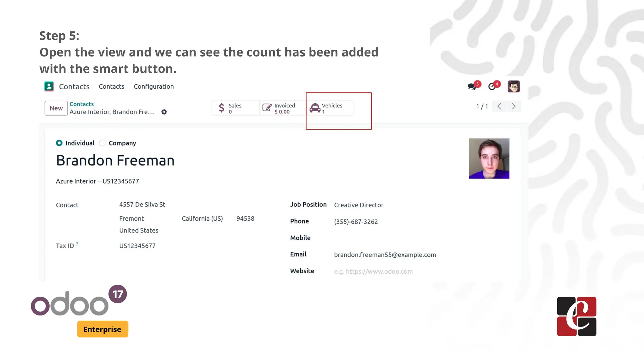Open the Configuration menu
The width and height of the screenshot is (644, 362).
point(153,86)
